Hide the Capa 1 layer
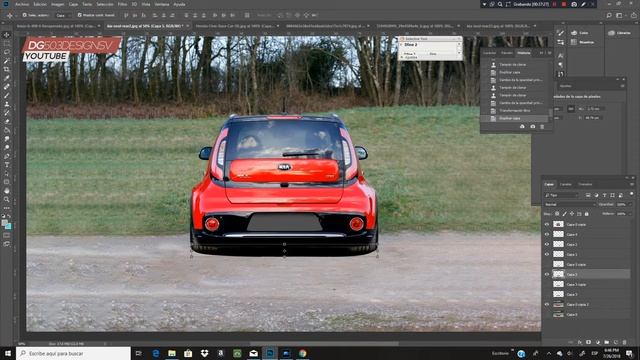640x360 pixels. point(547,254)
